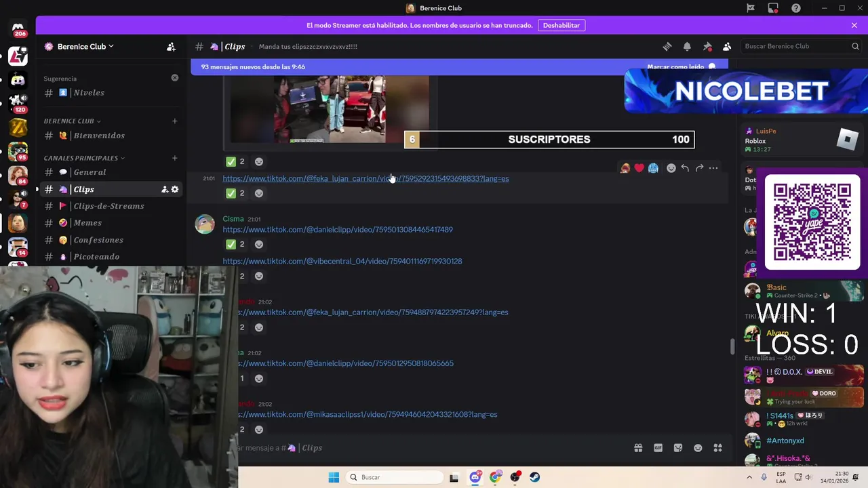Reply to the hovered message
The width and height of the screenshot is (868, 488).
point(685,168)
